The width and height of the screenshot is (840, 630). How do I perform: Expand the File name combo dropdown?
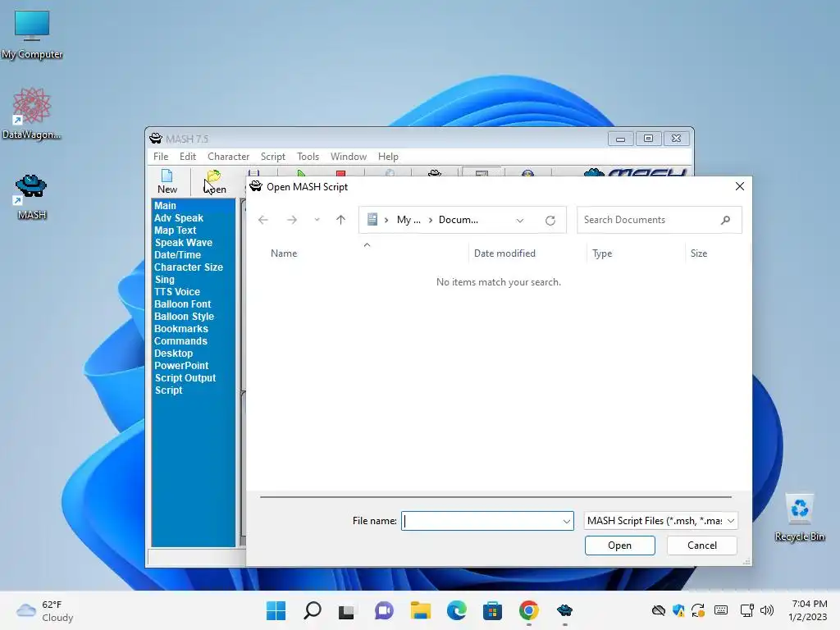566,521
